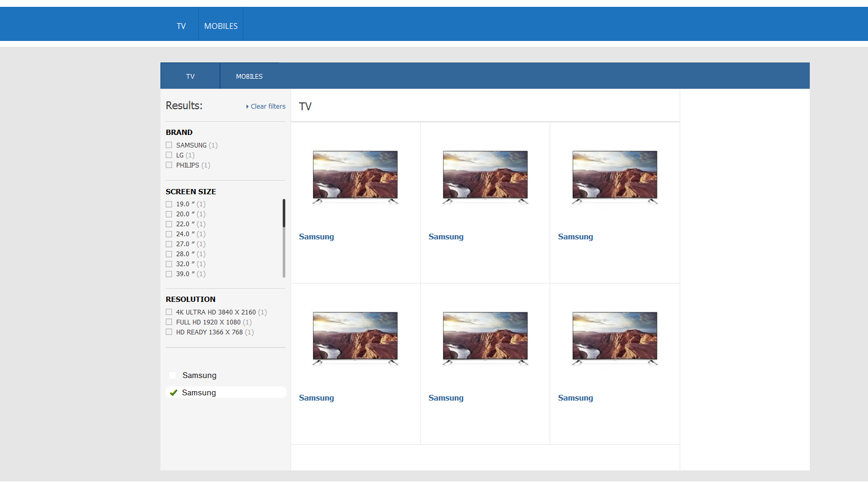Click the first Samsung product link in top row
This screenshot has height=483, width=868.
[316, 237]
